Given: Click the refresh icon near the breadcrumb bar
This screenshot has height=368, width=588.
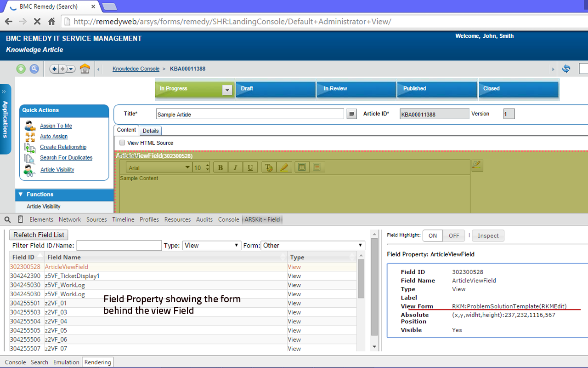Looking at the screenshot, I should point(566,68).
